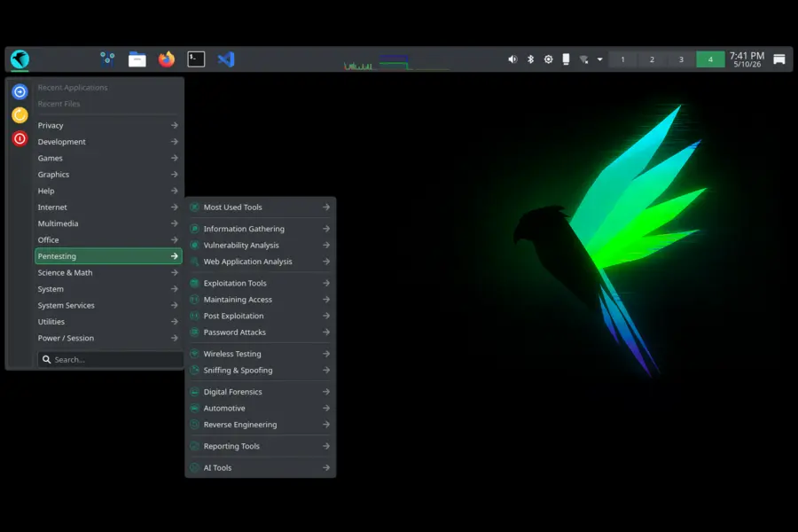The image size is (798, 532).
Task: Click the Vulnerability Analysis category icon
Action: (x=194, y=245)
